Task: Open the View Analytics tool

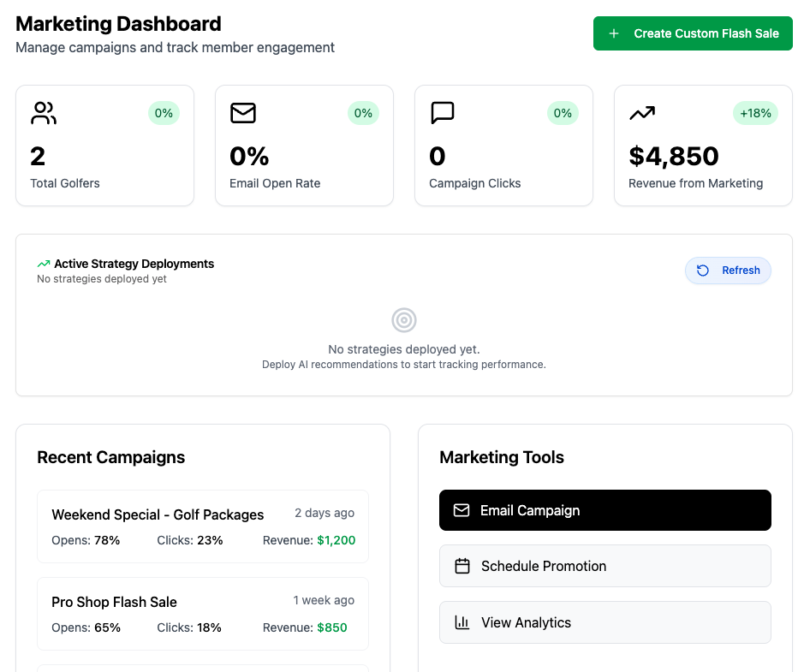Action: tap(604, 622)
